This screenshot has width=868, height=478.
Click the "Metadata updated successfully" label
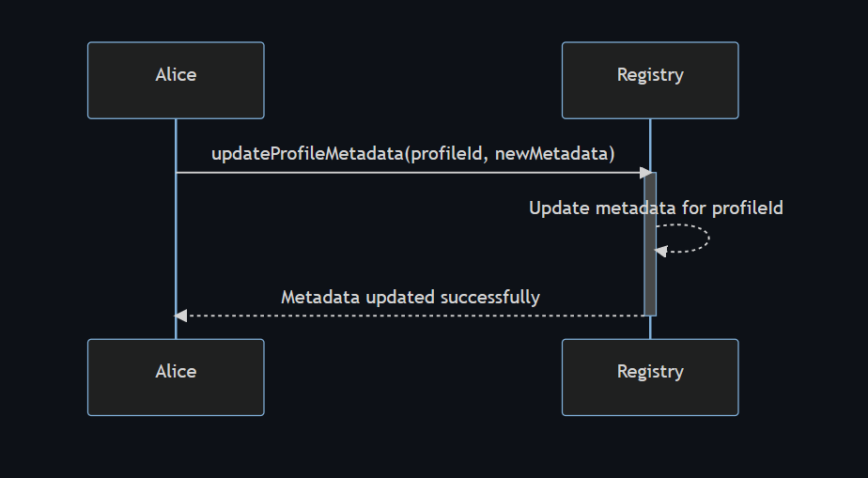click(x=411, y=298)
